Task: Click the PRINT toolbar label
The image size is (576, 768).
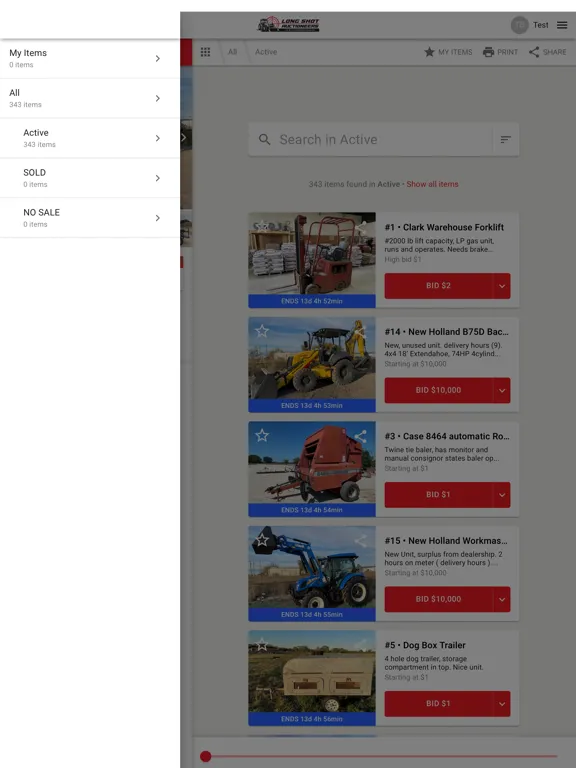Action: point(507,52)
